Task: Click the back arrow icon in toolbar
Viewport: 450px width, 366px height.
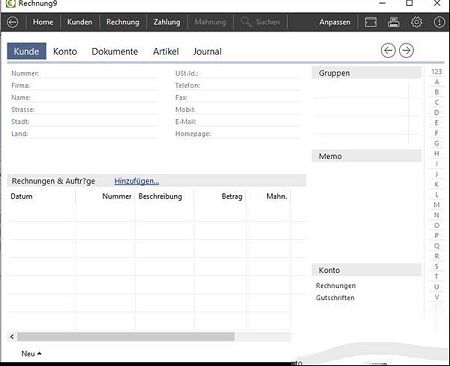Action: tap(12, 22)
